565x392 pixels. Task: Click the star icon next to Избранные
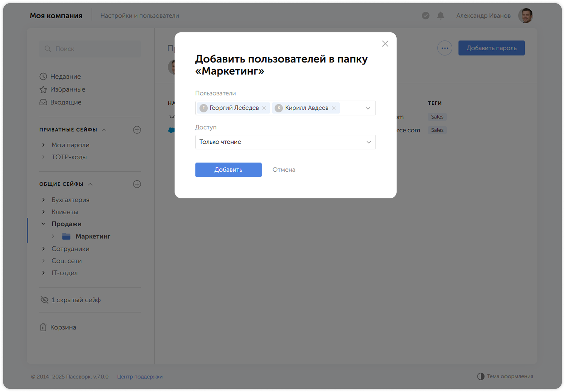(x=43, y=89)
